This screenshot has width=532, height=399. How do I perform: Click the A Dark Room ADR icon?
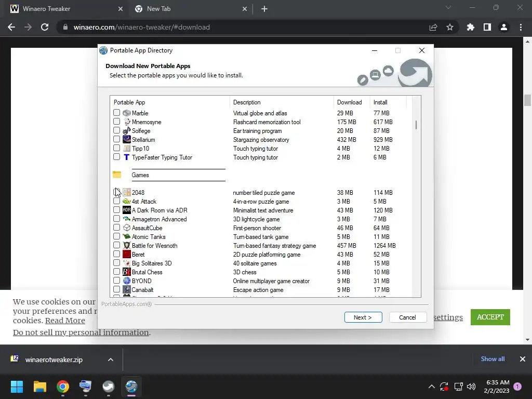click(x=127, y=210)
